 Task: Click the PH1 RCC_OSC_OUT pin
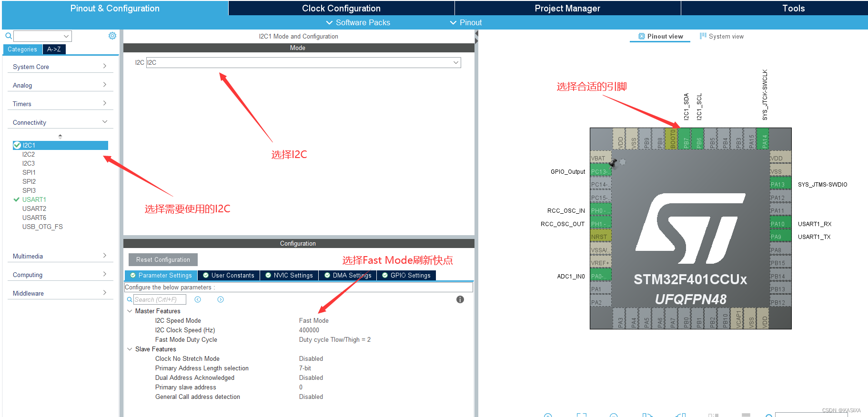[x=600, y=224]
